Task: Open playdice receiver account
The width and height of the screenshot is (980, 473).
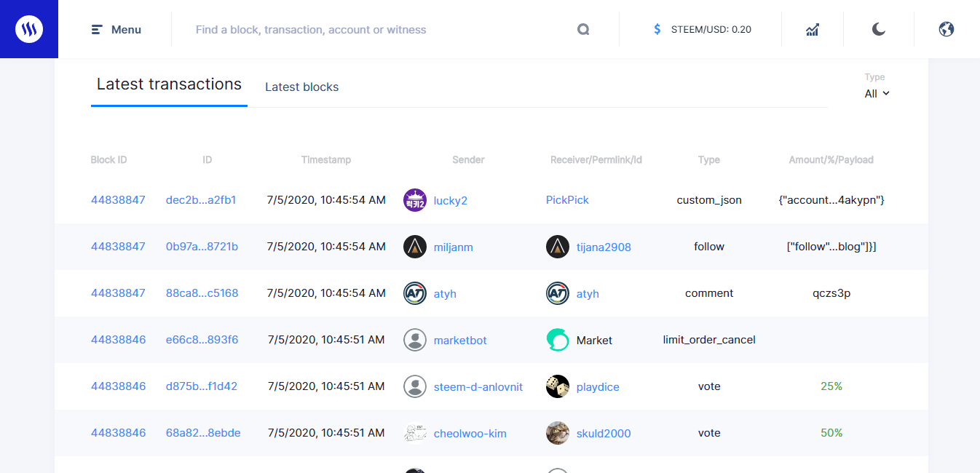Action: [x=598, y=387]
